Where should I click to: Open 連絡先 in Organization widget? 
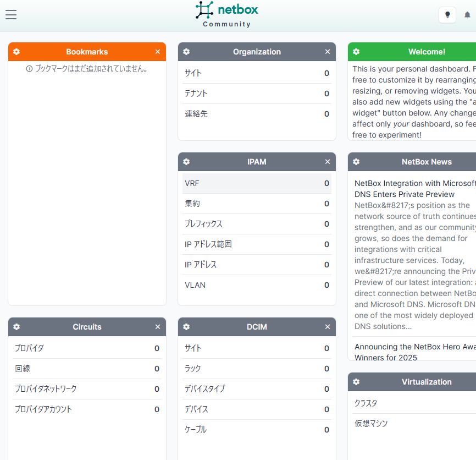[x=257, y=114]
